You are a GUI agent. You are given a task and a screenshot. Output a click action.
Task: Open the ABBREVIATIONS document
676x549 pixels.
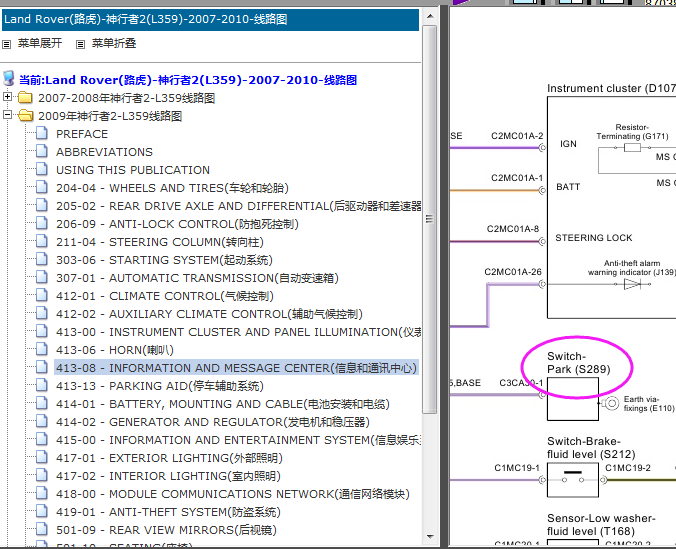pos(104,152)
